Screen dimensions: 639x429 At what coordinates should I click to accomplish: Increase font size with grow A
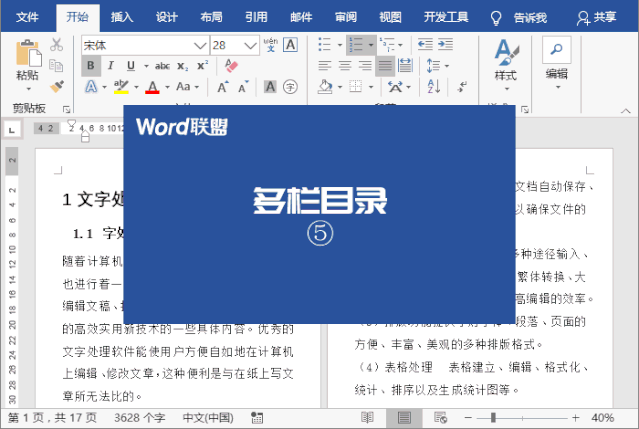223,86
